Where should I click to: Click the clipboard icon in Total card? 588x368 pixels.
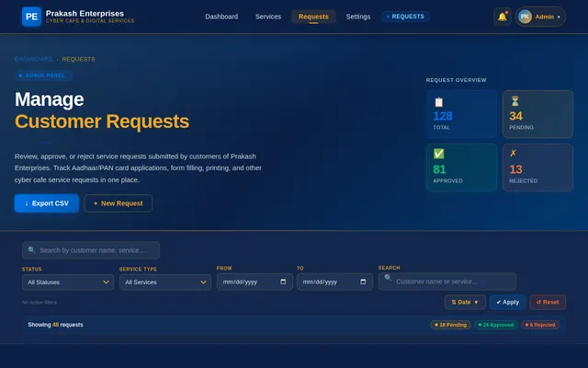(x=438, y=102)
